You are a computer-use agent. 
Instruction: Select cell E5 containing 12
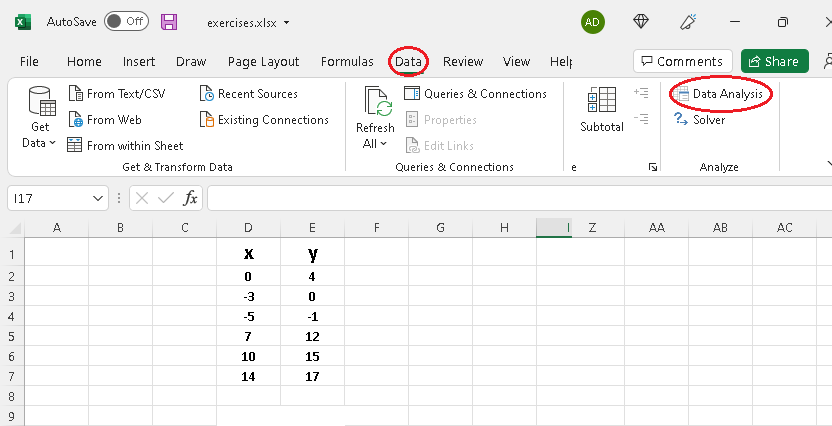coord(312,336)
